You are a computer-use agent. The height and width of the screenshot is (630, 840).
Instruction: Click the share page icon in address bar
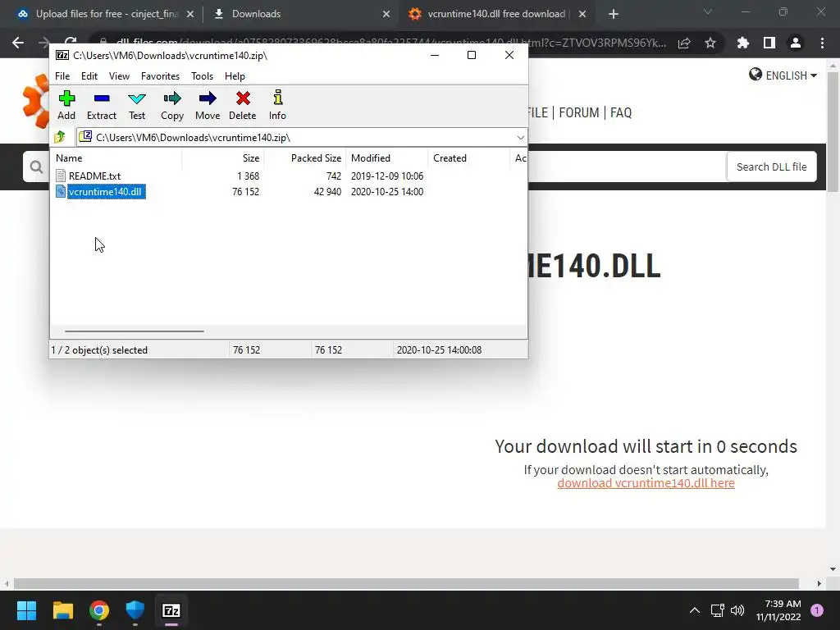click(684, 43)
